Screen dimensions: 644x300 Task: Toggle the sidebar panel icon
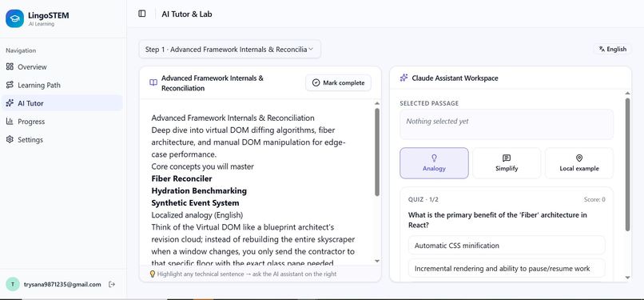tap(142, 14)
